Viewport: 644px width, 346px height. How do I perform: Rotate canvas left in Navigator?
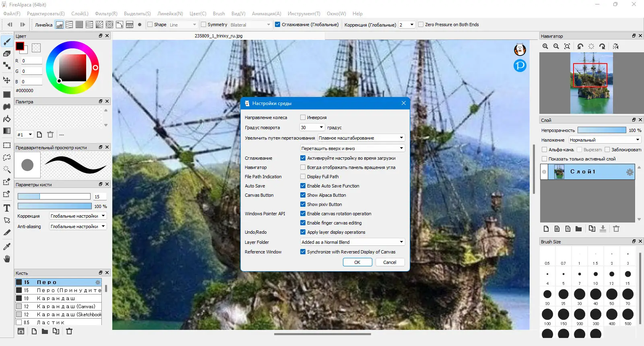(x=580, y=47)
